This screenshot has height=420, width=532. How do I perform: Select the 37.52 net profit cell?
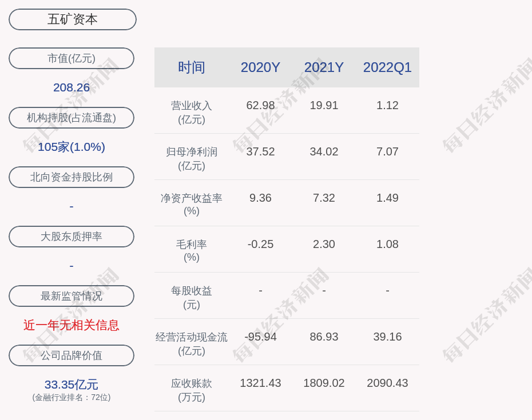coord(261,151)
